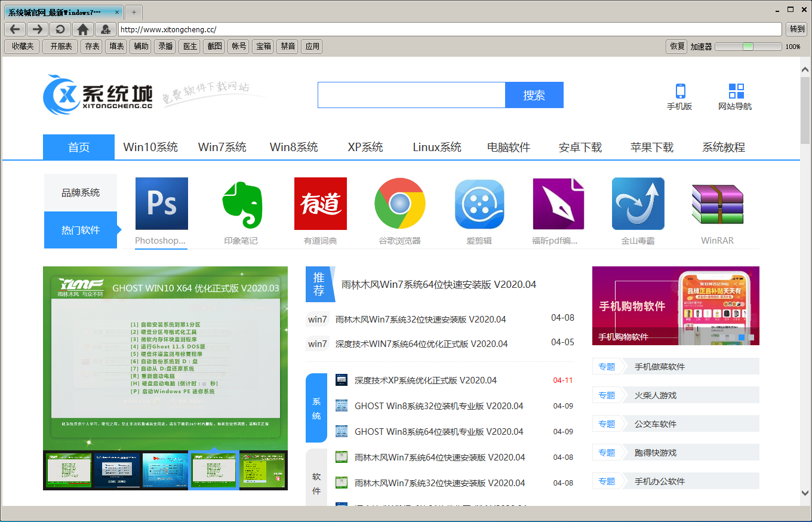This screenshot has width=812, height=522.
Task: Open the 手机版 phone icon
Action: click(680, 91)
